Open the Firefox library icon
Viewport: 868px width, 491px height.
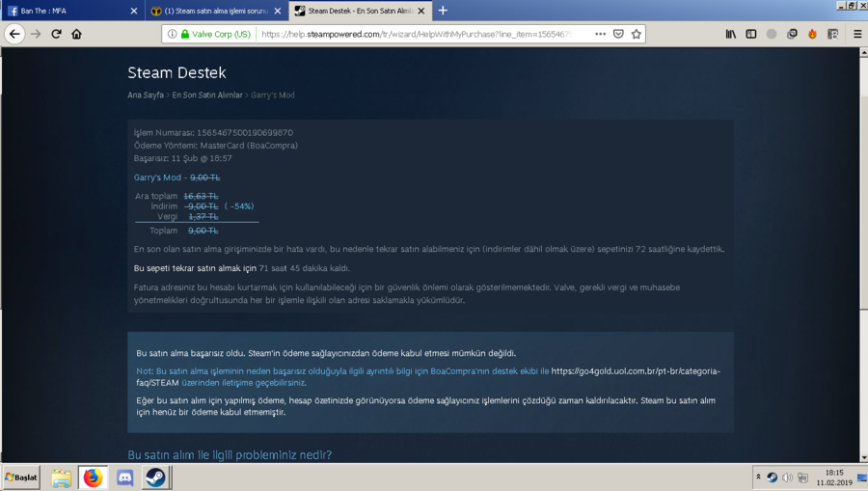tap(731, 35)
